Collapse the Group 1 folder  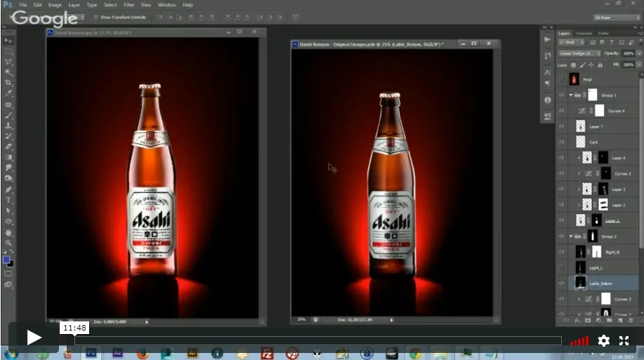coord(571,95)
